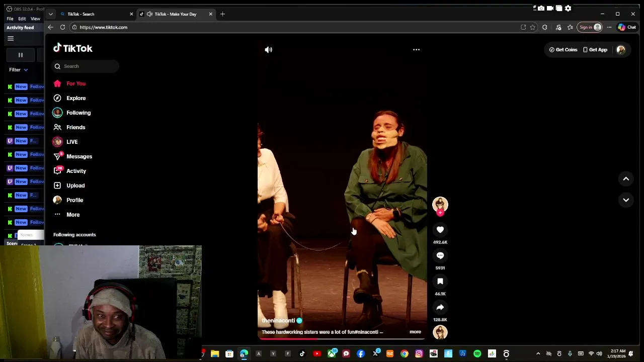Click the Get App button

(595, 50)
